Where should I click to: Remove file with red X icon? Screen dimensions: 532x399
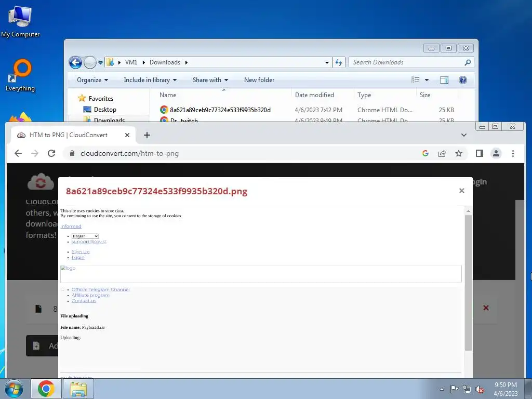[486, 308]
